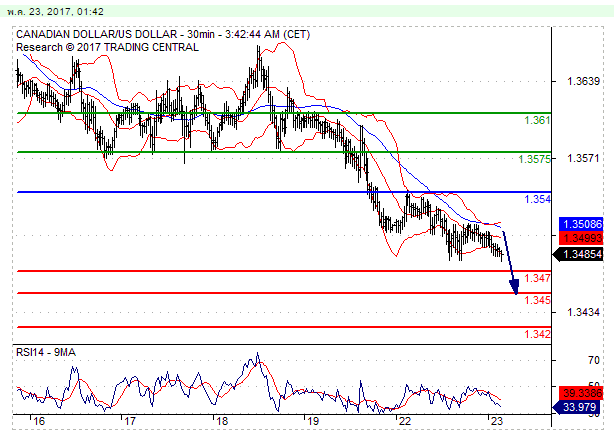The width and height of the screenshot is (614, 443).
Task: Click the red 1.342 support label
Action: click(537, 334)
